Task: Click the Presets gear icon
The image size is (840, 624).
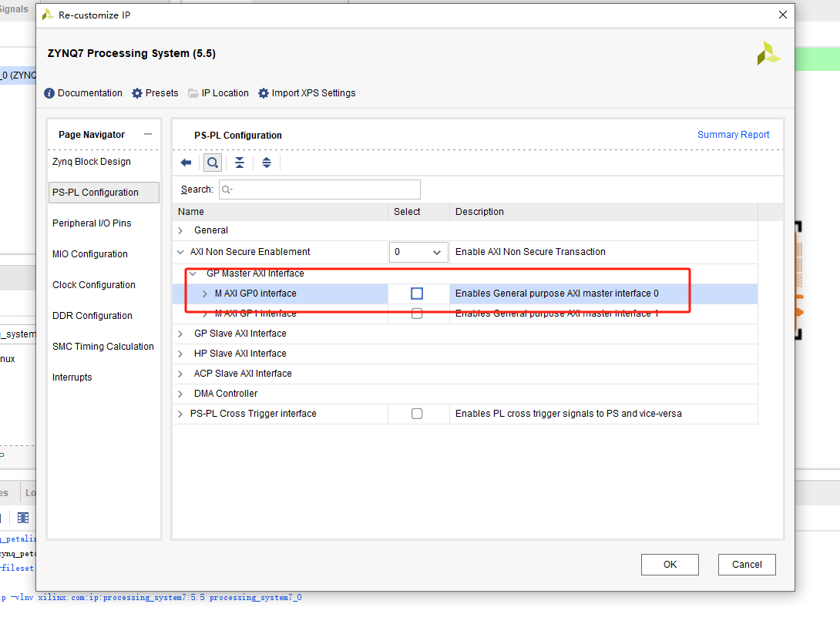Action: tap(137, 93)
